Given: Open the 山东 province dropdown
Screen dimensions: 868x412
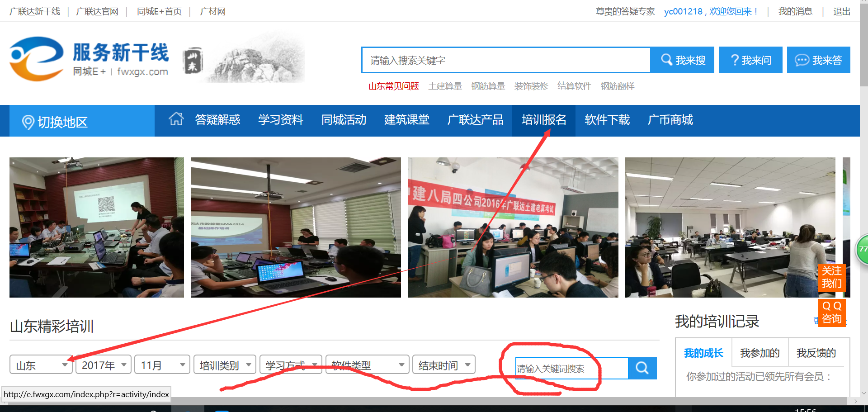Looking at the screenshot, I should pyautogui.click(x=41, y=365).
